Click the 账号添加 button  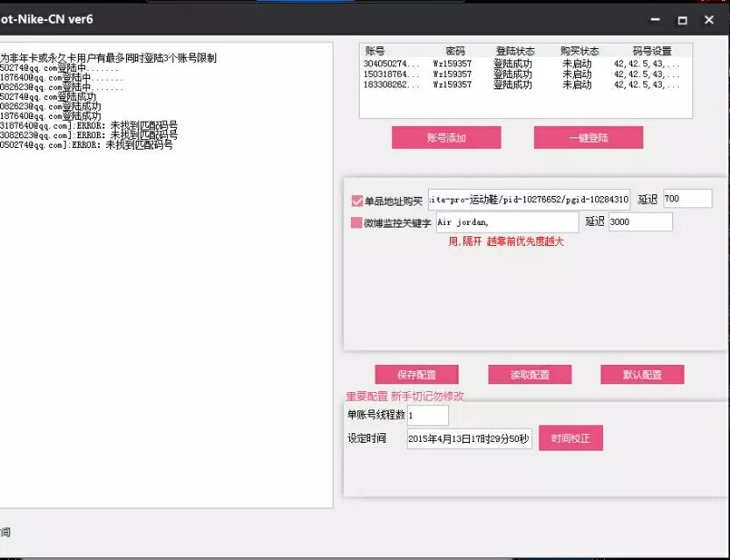[x=446, y=137]
